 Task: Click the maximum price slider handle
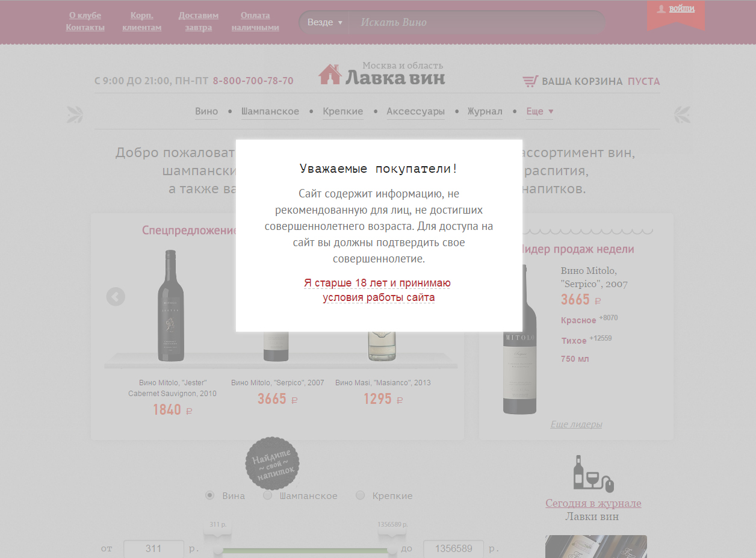coord(392,550)
